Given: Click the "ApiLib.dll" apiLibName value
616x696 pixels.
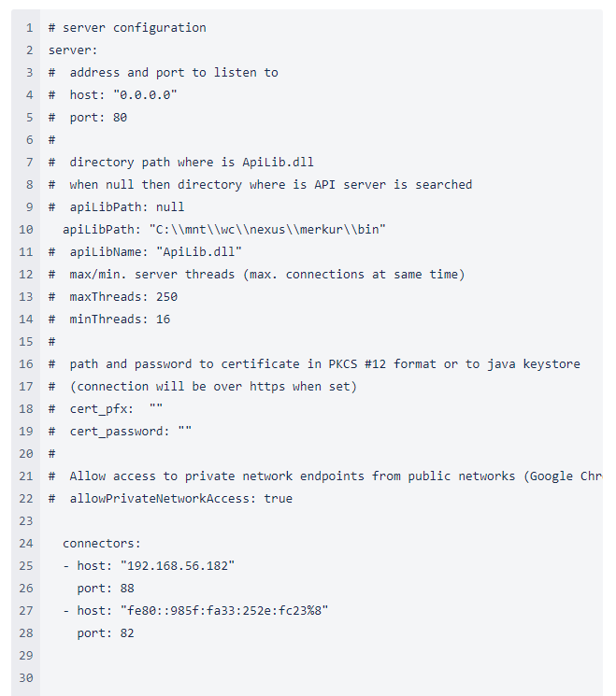Looking at the screenshot, I should (x=202, y=252).
